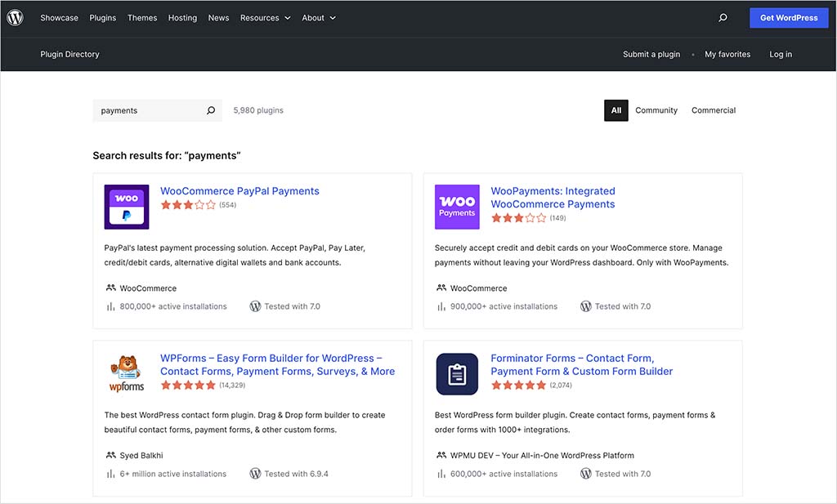837x504 pixels.
Task: Click the Forminator clipboard icon
Action: (457, 374)
